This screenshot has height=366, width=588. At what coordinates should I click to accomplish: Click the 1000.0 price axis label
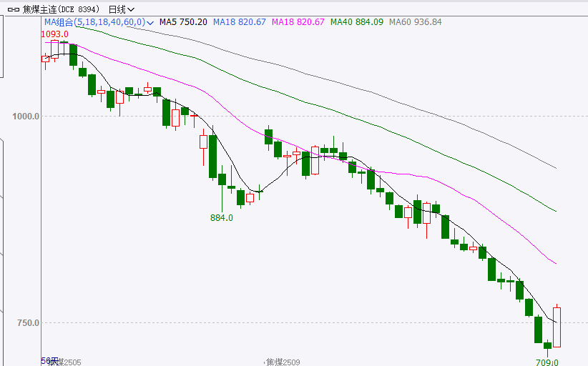26,116
